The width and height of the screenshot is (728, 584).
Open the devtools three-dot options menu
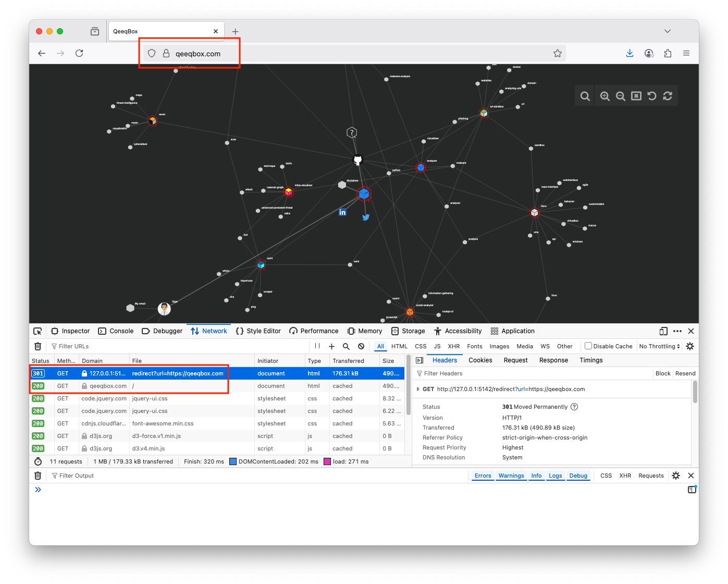pyautogui.click(x=677, y=331)
